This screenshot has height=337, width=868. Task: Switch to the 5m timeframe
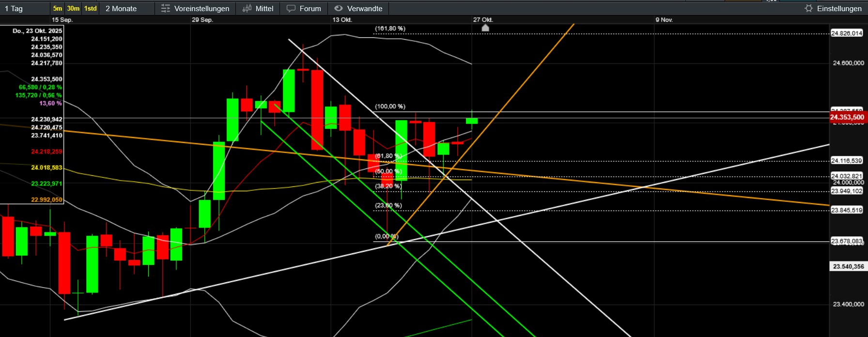tap(58, 9)
